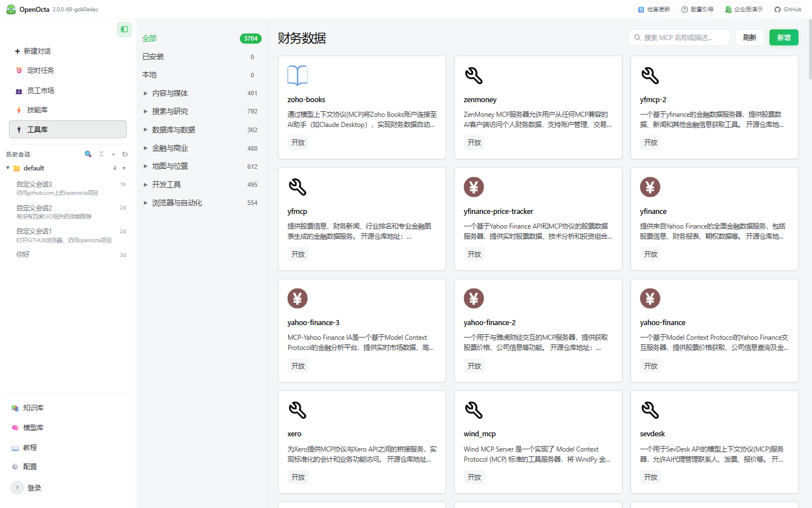Focus the 搜索 MCP search field
The height and width of the screenshot is (508, 812).
[x=679, y=37]
